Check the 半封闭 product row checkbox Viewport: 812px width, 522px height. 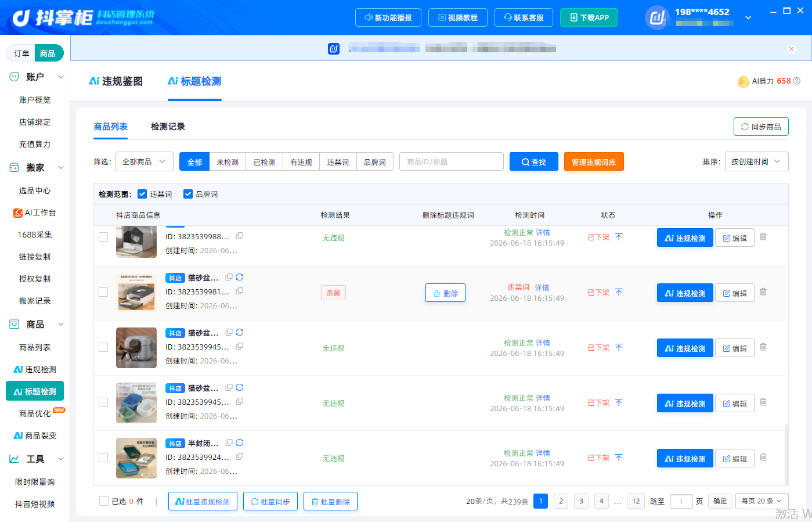click(x=103, y=458)
